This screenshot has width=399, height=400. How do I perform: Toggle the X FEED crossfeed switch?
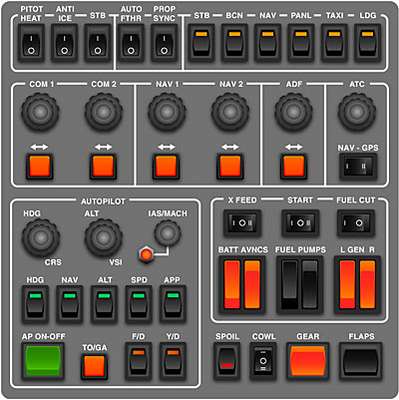click(x=242, y=223)
